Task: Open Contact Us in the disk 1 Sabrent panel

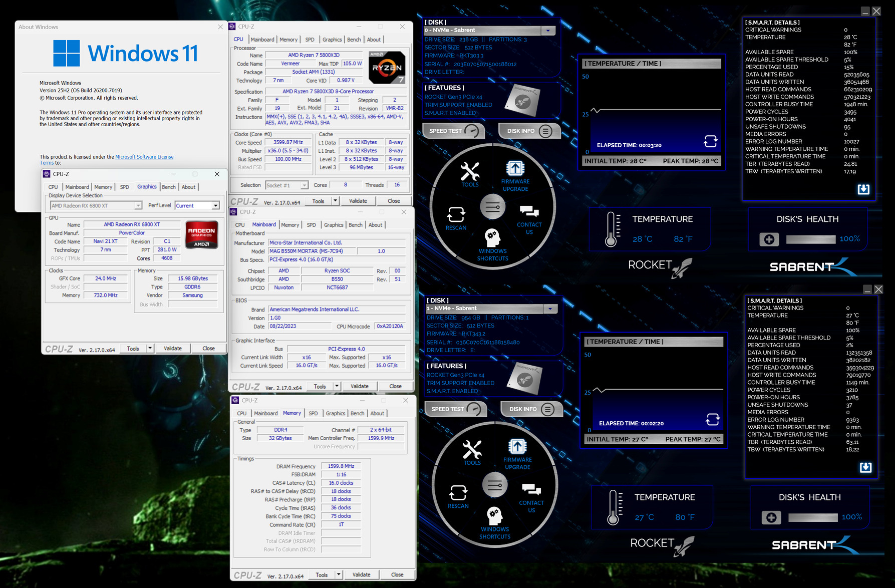Action: tap(531, 498)
